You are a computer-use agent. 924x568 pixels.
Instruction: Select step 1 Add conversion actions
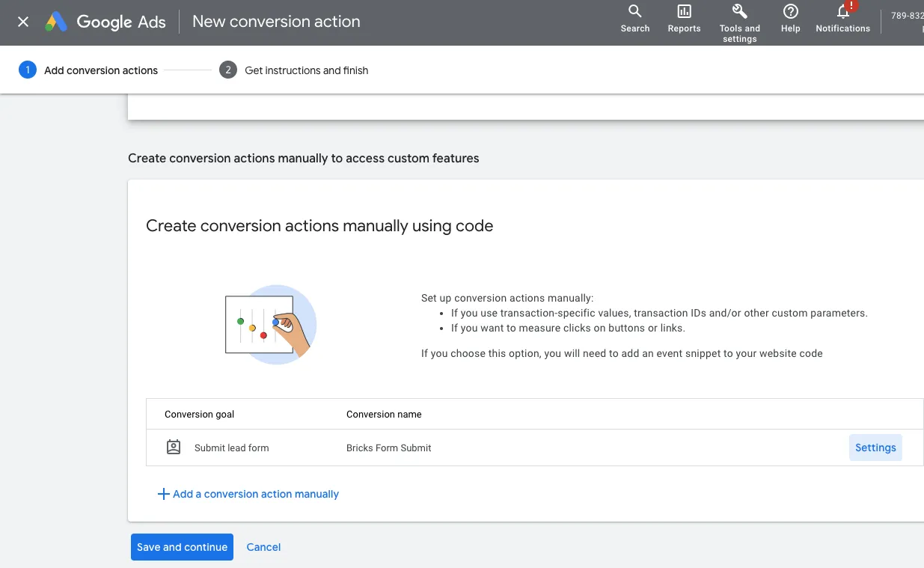pos(90,70)
